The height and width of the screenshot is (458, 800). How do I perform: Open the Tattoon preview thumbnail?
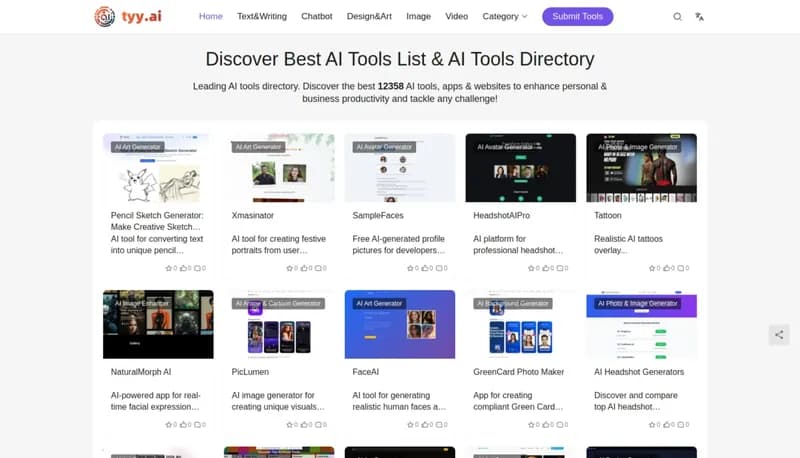click(x=641, y=168)
